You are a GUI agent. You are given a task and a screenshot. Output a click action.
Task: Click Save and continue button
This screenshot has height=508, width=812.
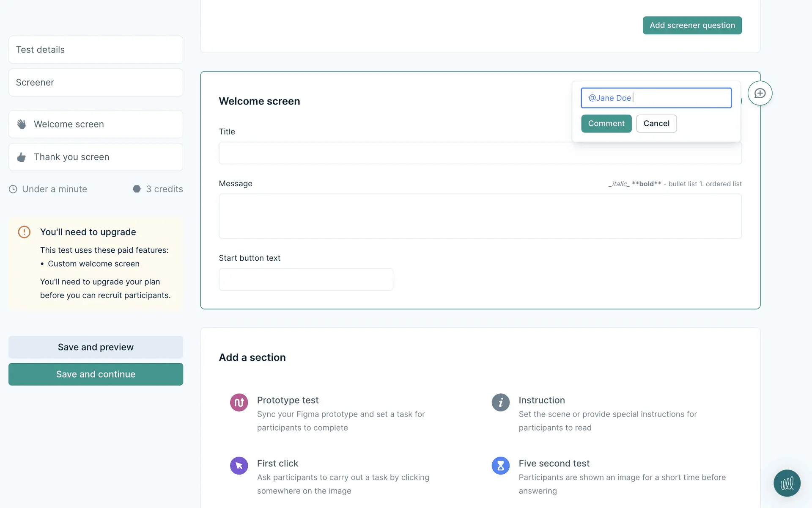(x=96, y=374)
